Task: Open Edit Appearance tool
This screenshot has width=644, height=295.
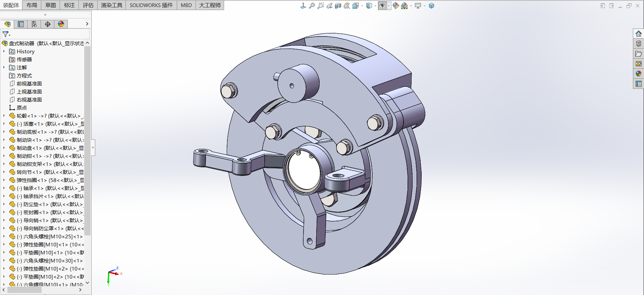Action: tap(396, 6)
